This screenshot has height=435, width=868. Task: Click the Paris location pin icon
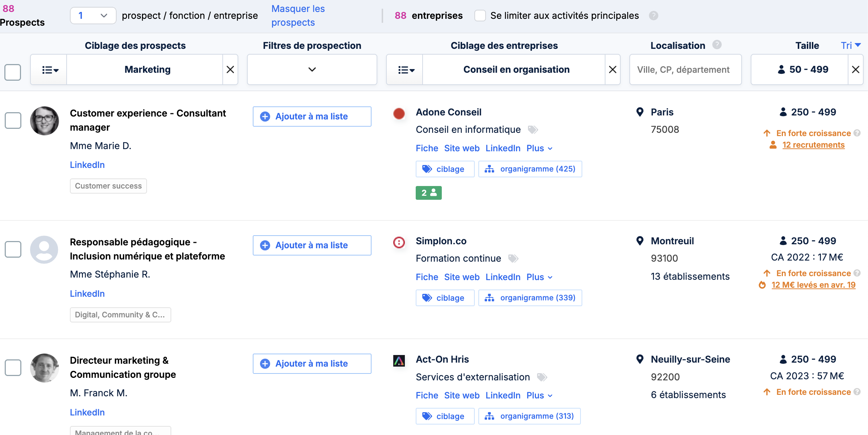point(640,112)
